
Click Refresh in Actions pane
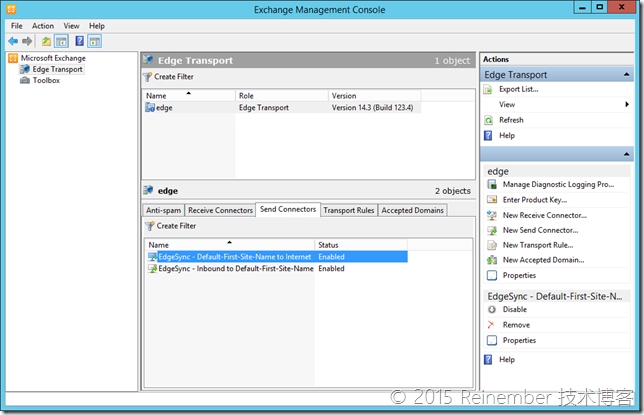coord(511,120)
